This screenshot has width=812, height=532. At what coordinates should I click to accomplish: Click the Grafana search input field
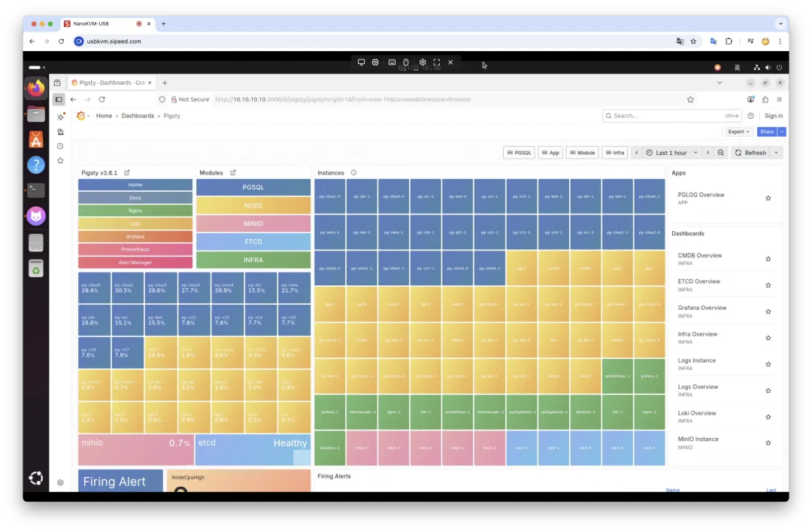[x=672, y=116]
